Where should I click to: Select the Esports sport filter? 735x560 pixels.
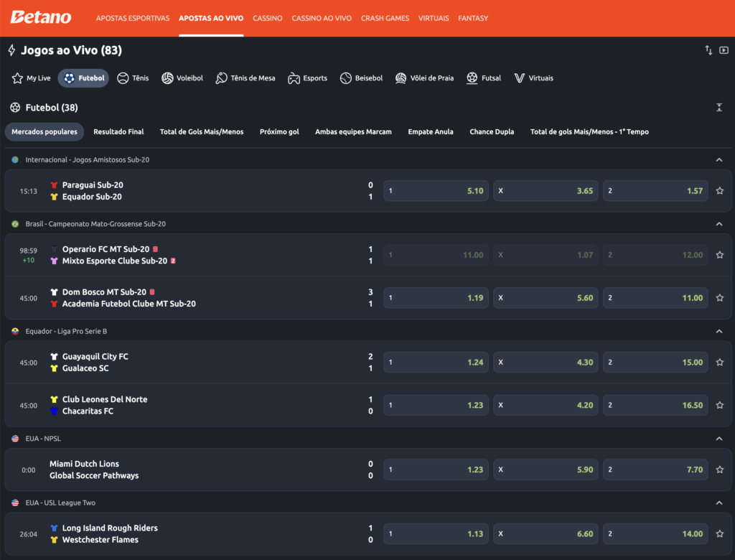point(307,78)
